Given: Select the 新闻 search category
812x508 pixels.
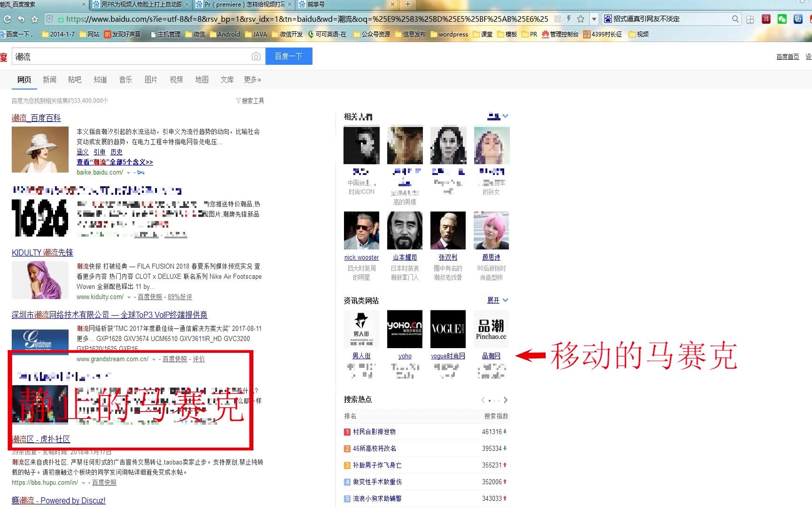Looking at the screenshot, I should [x=49, y=79].
